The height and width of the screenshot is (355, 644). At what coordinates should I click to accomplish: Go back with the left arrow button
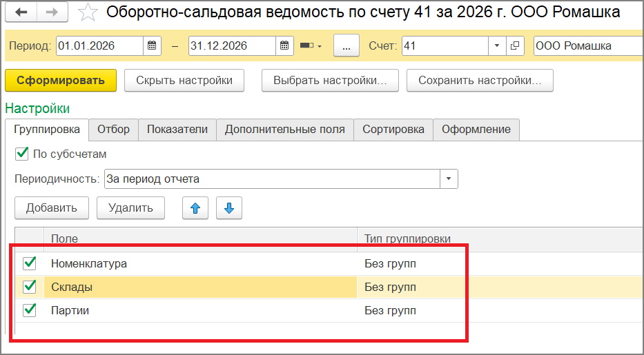21,12
